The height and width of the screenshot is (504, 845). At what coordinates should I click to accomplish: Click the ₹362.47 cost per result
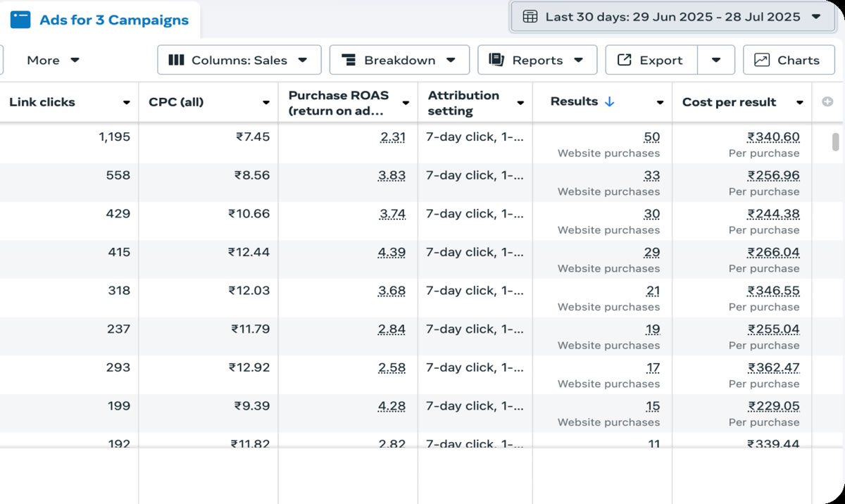(x=773, y=367)
